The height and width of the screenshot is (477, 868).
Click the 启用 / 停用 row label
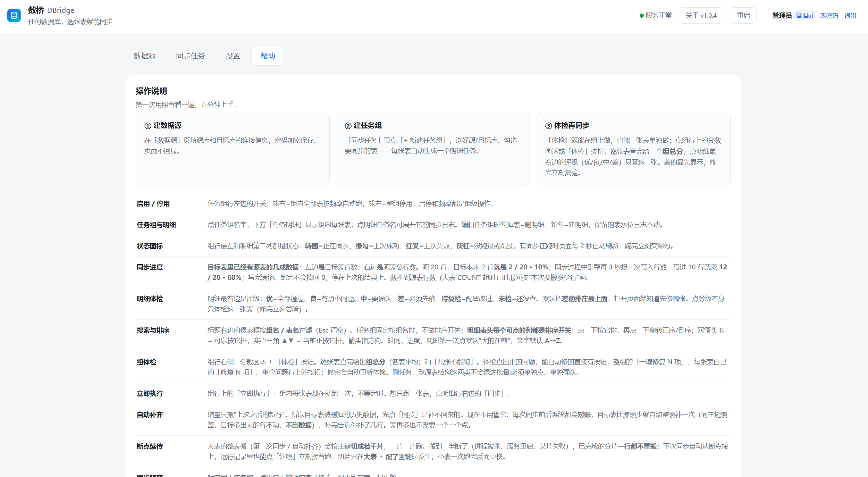153,204
